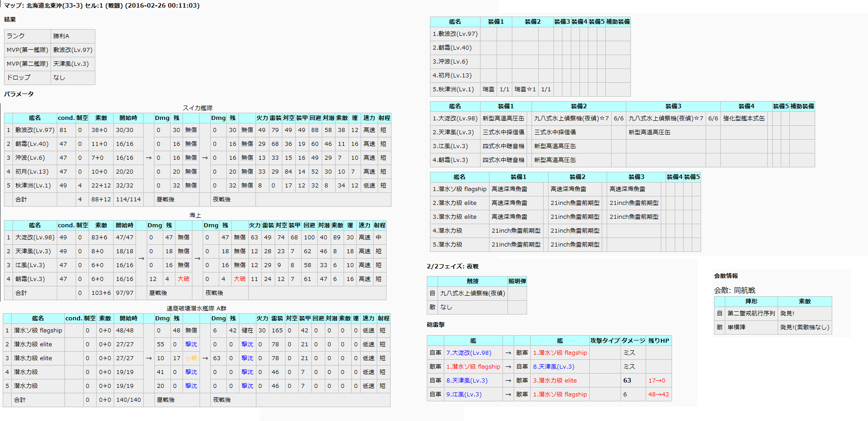868x421 pixels.
Task: Select the 強化型艦本式缶 equipment cell
Action: tap(744, 118)
